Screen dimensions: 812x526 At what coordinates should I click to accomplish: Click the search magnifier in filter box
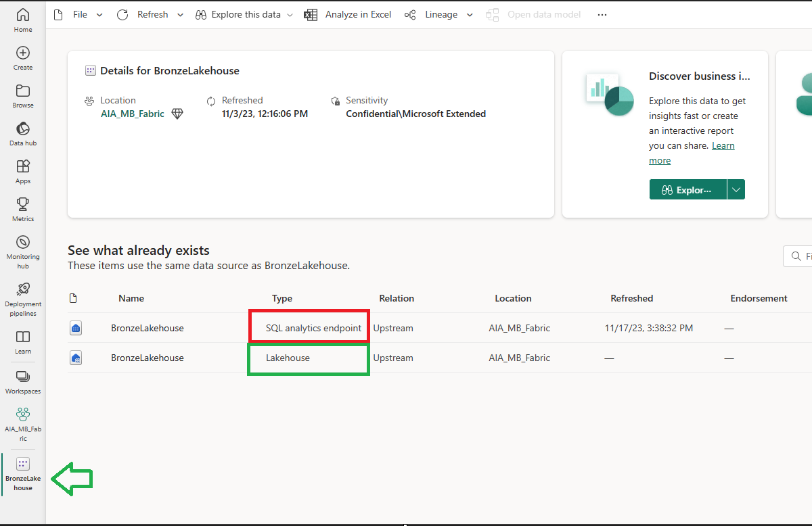[796, 256]
